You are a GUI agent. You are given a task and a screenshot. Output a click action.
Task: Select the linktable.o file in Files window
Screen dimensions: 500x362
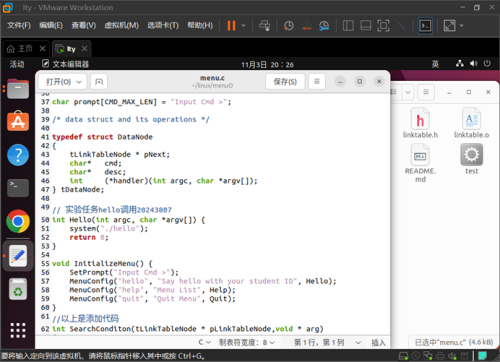click(x=471, y=123)
